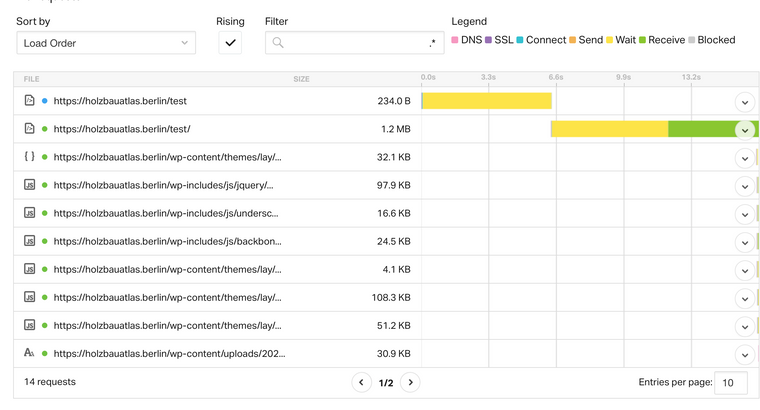Click the JS icon beside the backbone file

(29, 241)
